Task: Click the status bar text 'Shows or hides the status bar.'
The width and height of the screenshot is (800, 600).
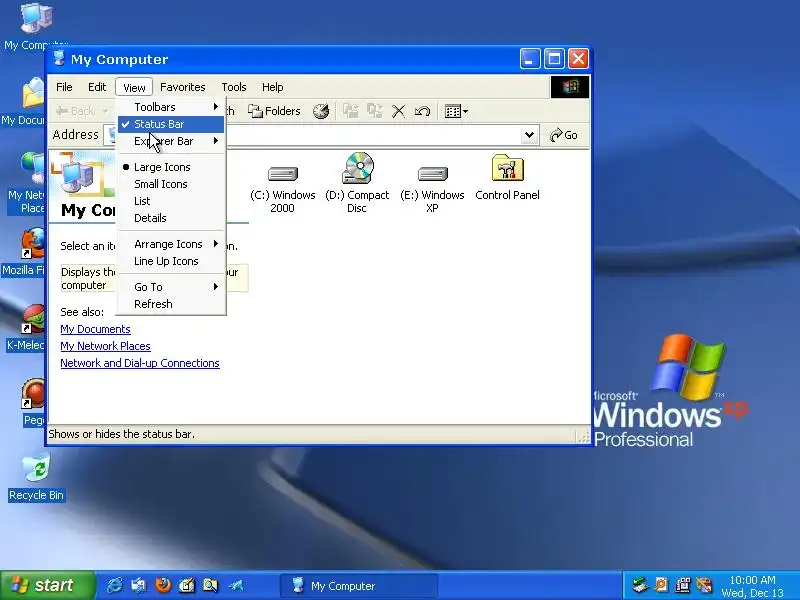Action: [121, 434]
